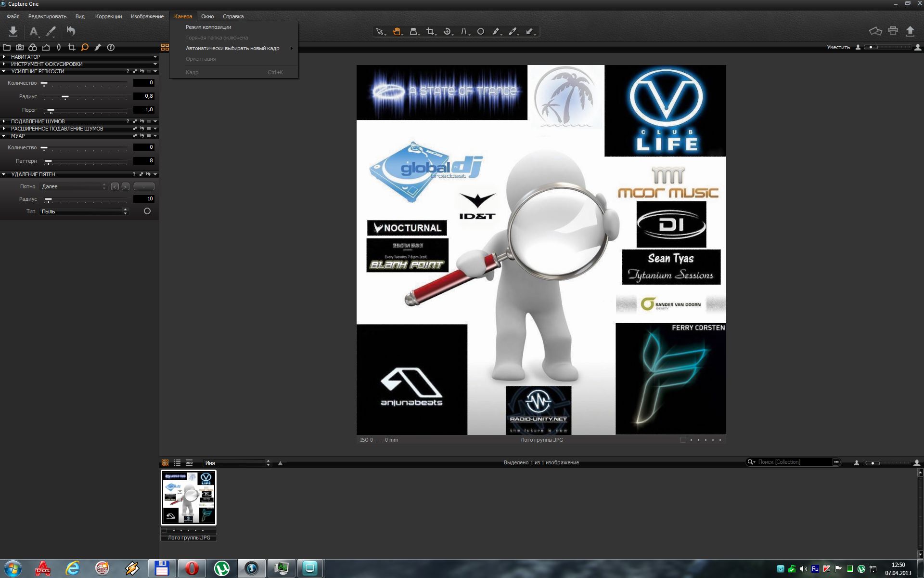Select the white balance eyedropper tool

(513, 32)
